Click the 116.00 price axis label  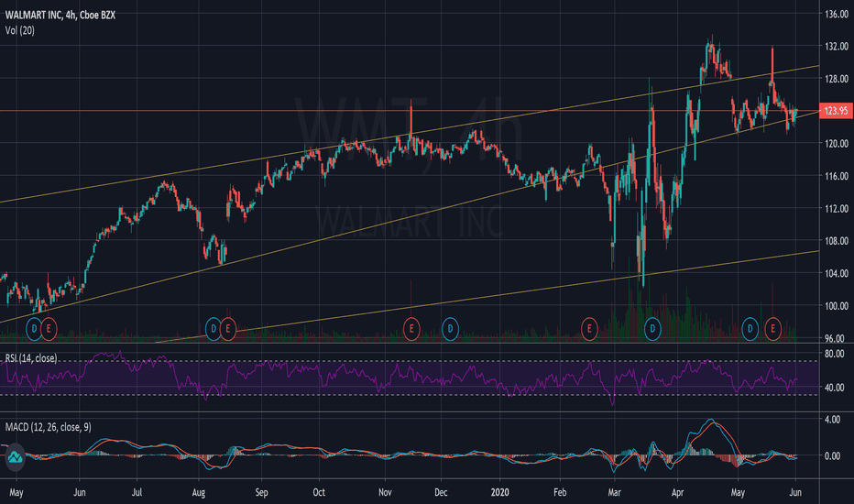836,176
